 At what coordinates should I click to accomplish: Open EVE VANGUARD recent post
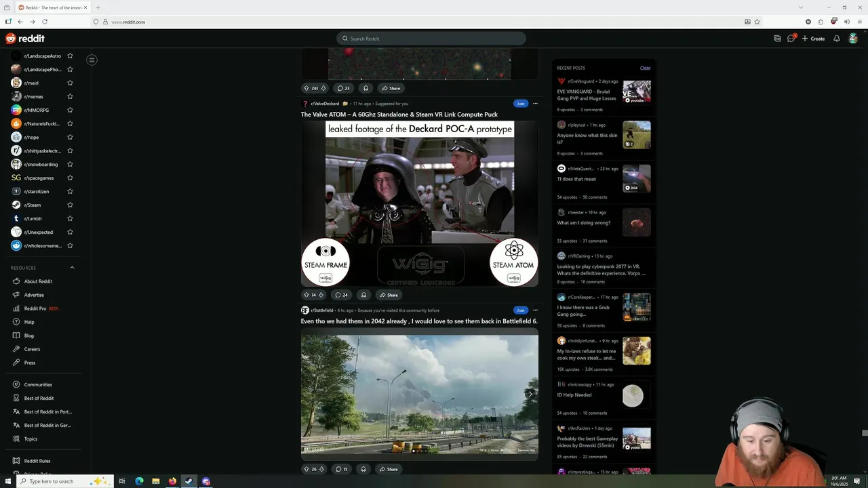coord(587,95)
